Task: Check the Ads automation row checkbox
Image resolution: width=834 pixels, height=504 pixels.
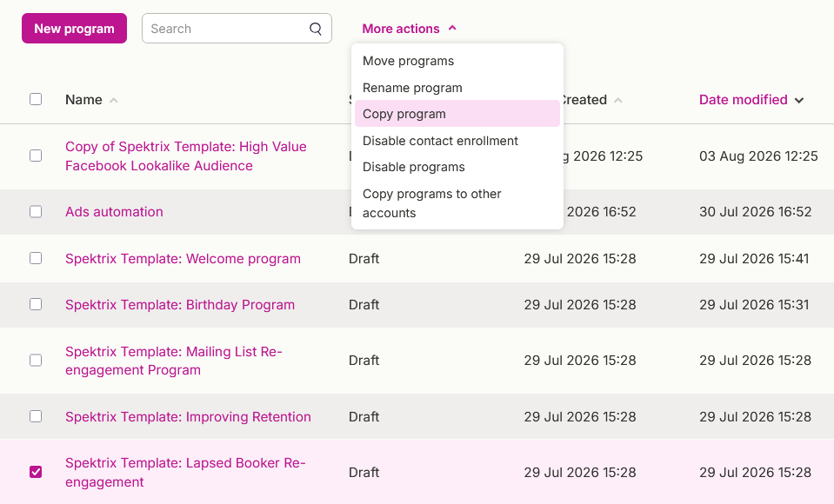Action: [x=36, y=212]
